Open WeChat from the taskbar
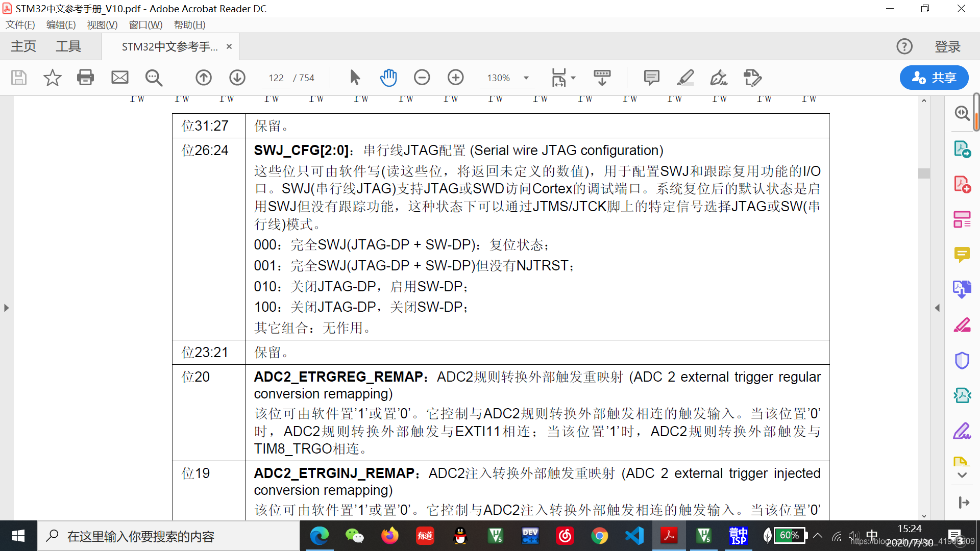 coord(355,536)
